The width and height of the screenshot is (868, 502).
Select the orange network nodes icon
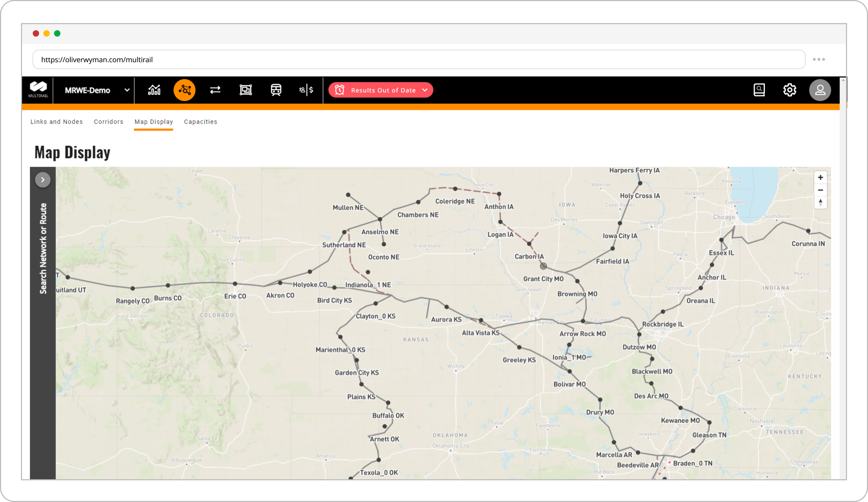pyautogui.click(x=184, y=90)
